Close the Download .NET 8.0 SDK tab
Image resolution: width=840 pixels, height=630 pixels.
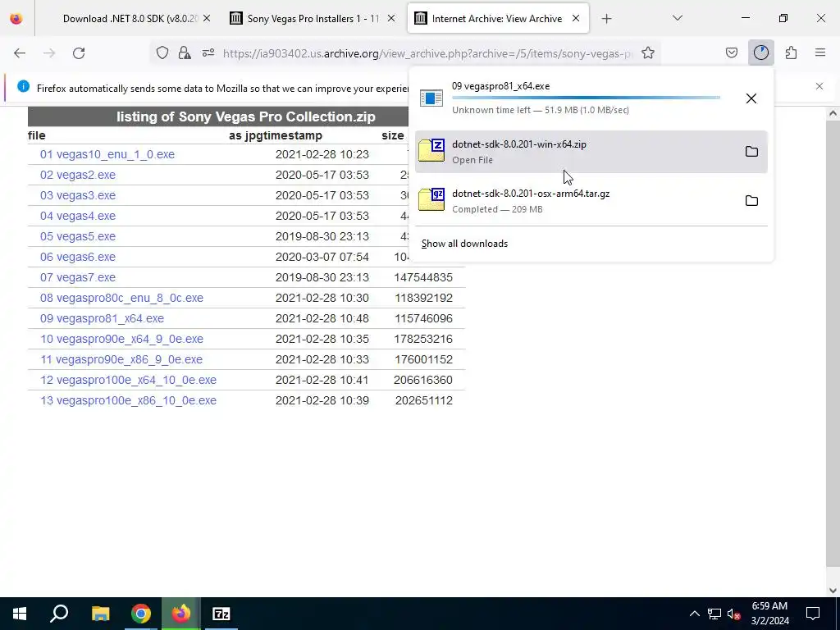[x=207, y=19]
